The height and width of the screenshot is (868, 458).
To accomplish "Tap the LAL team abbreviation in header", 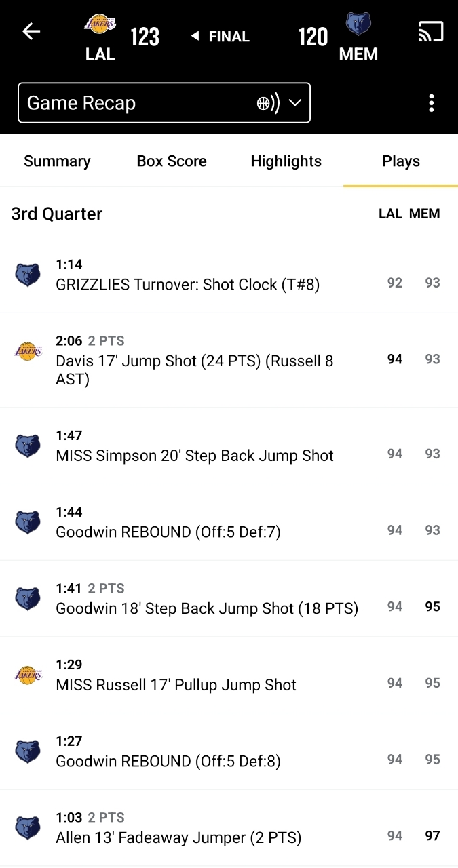I will click(100, 54).
